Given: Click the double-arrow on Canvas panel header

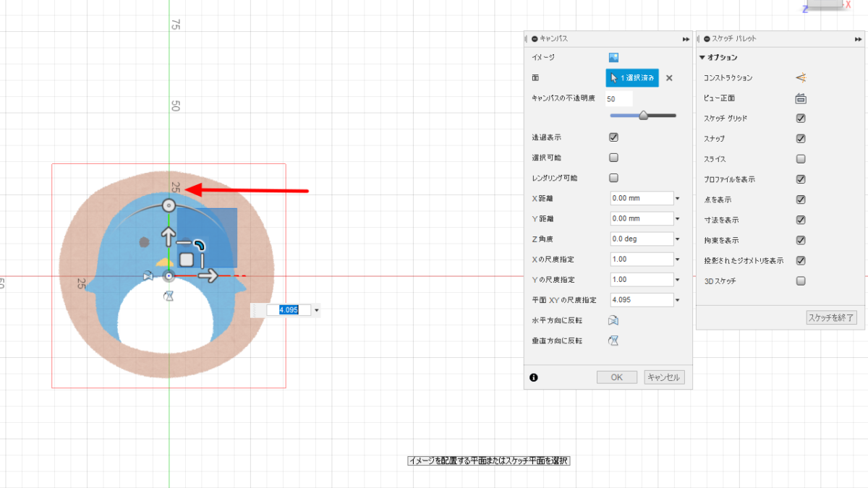Looking at the screenshot, I should [686, 39].
